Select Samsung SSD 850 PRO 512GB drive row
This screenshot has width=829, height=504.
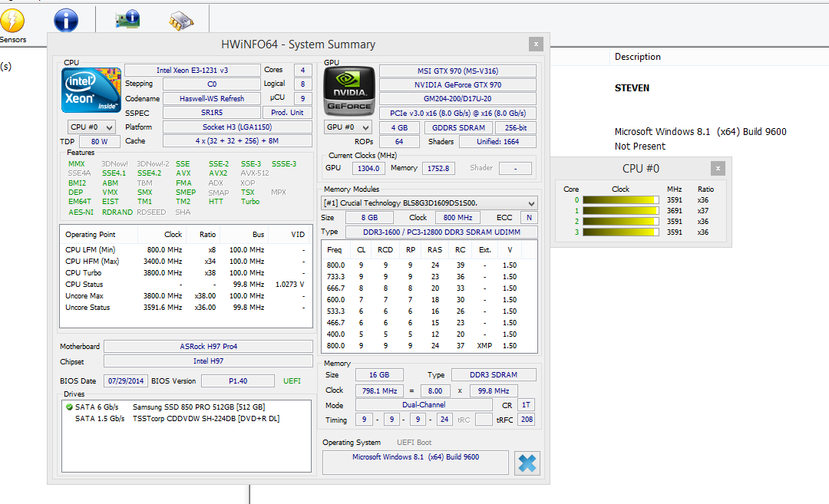pos(186,407)
